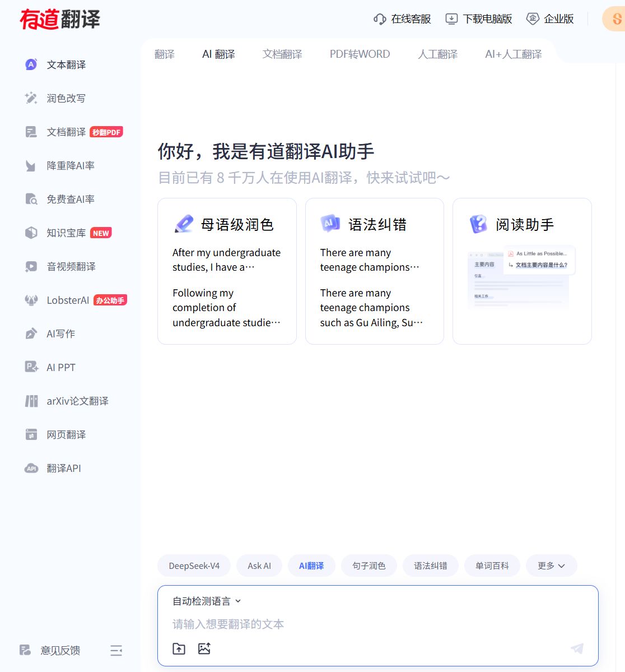Click the 知识宝库 cube icon
Image resolution: width=625 pixels, height=672 pixels.
tap(31, 233)
